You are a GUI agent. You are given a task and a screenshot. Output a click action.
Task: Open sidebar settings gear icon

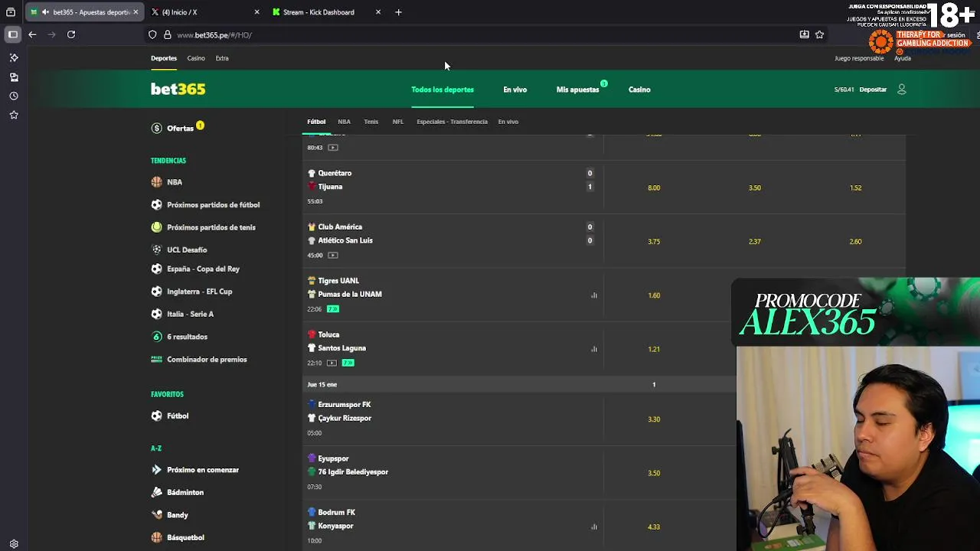pos(14,544)
